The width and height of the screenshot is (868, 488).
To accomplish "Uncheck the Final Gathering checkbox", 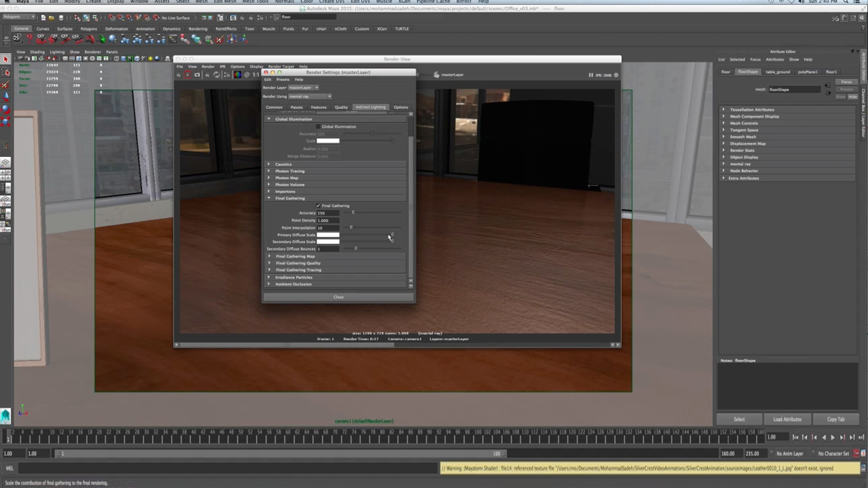I will (x=318, y=206).
